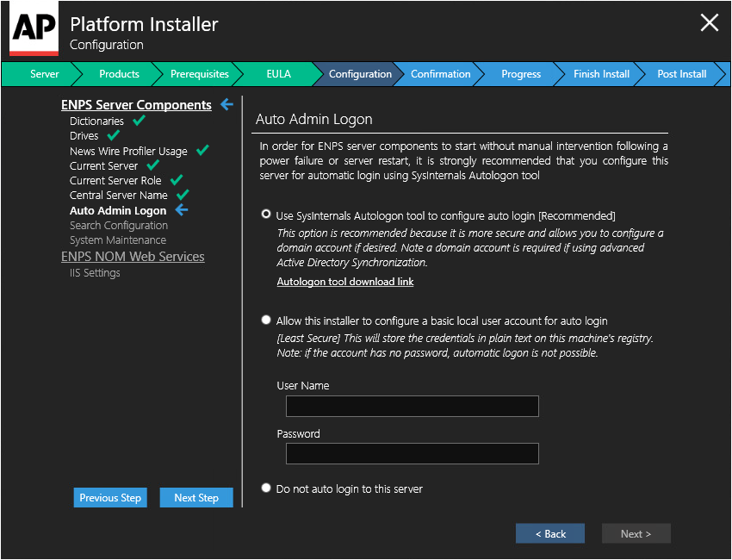Go to the Products step tab
The image size is (732, 560).
click(x=119, y=74)
